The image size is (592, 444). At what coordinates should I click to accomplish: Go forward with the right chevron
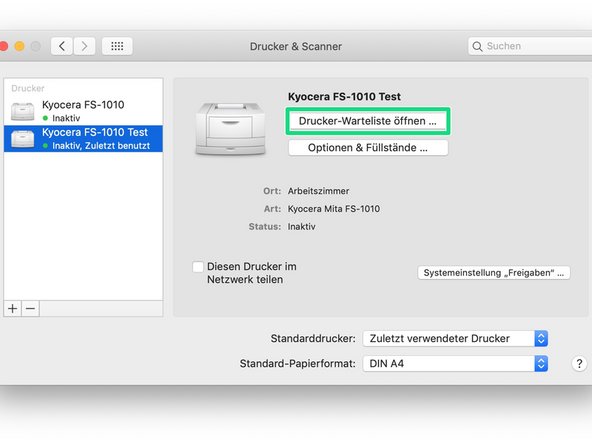pos(84,46)
